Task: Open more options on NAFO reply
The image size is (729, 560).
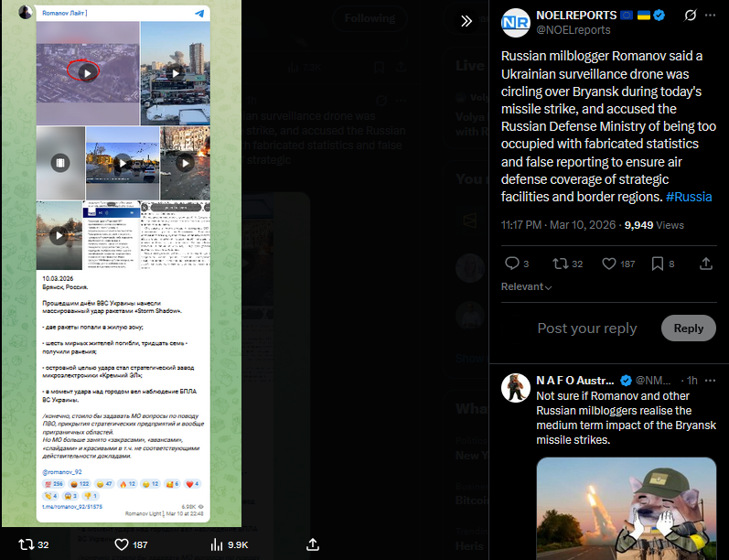Action: tap(710, 381)
